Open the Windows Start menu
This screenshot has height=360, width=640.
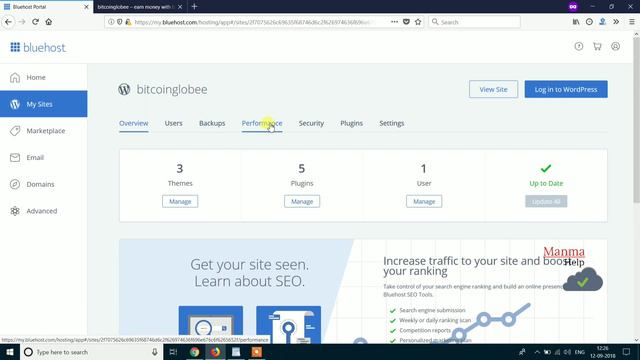pyautogui.click(x=10, y=352)
